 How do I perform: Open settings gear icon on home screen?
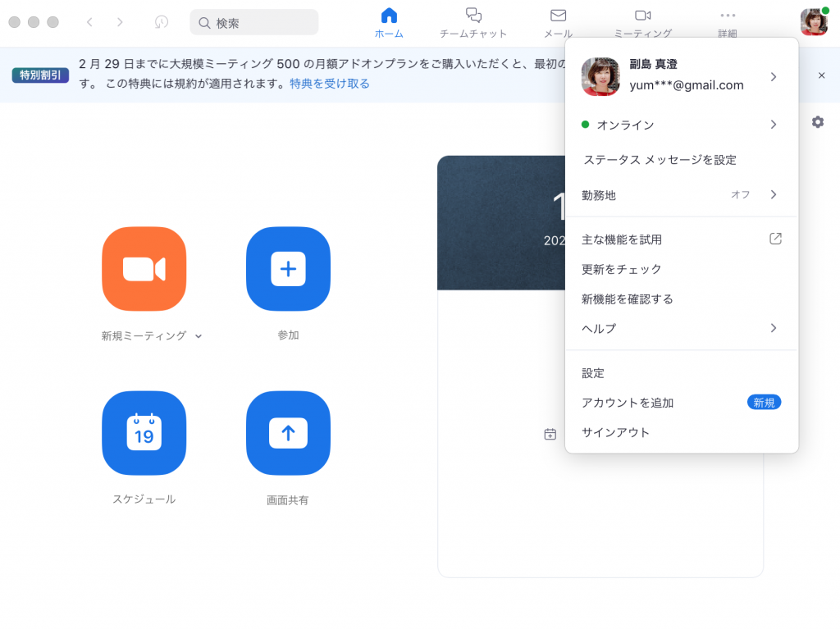[818, 122]
